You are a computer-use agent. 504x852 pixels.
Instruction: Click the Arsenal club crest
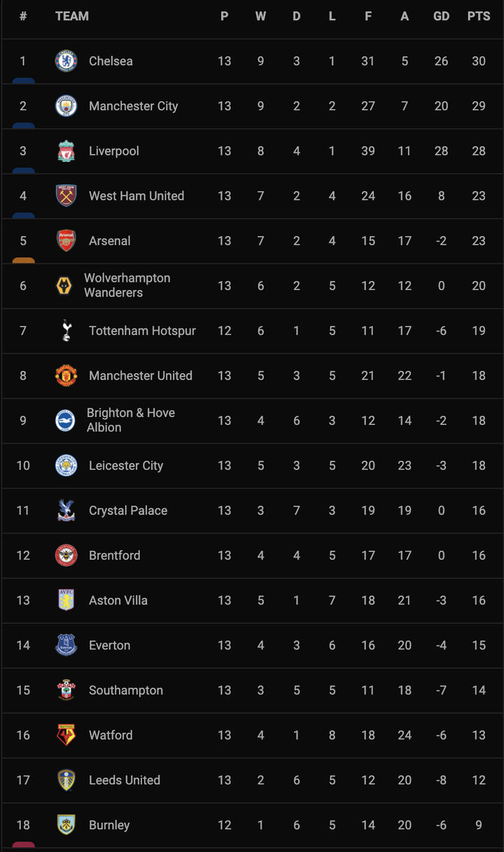[x=66, y=240]
